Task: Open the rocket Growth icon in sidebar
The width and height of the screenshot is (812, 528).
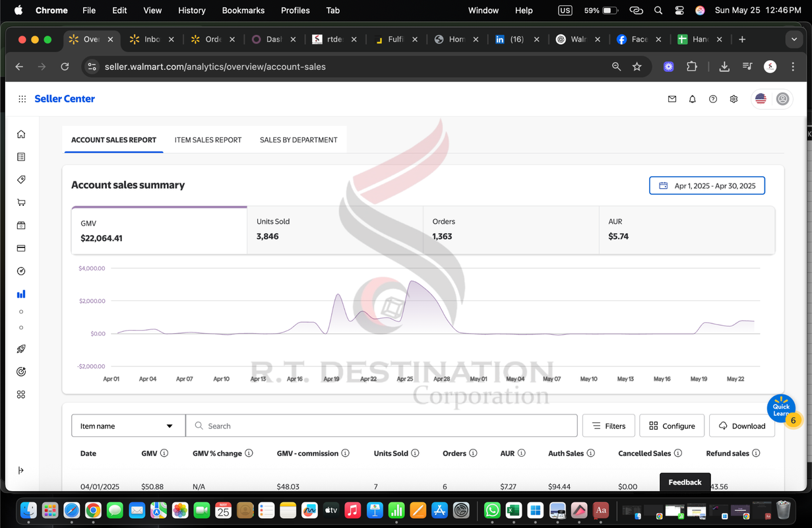Action: [x=21, y=349]
